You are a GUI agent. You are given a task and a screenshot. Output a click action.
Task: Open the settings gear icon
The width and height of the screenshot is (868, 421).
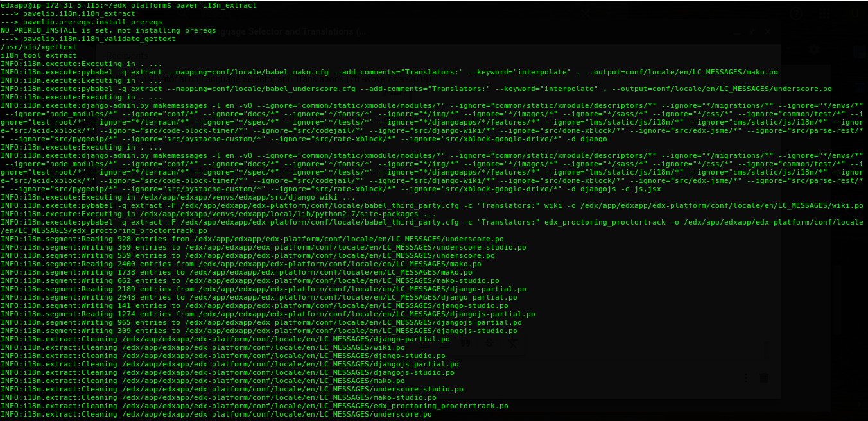tap(815, 49)
